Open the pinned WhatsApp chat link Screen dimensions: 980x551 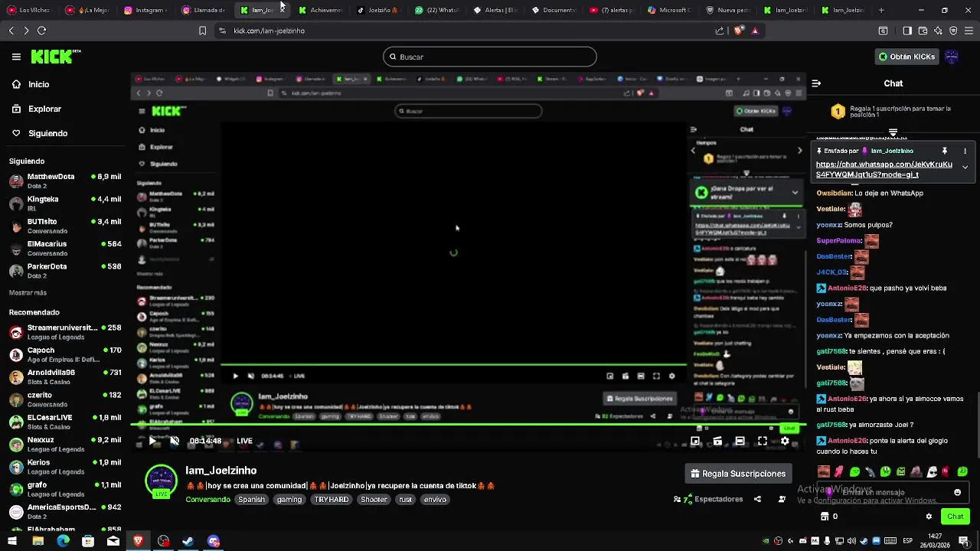click(884, 169)
